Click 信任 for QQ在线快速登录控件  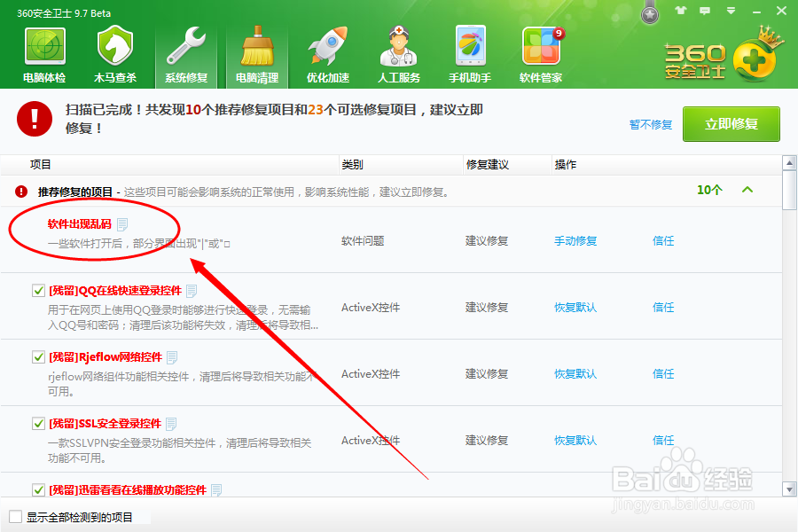coord(663,308)
